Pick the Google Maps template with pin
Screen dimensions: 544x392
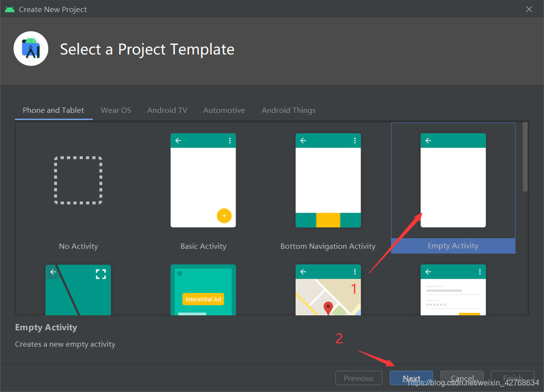click(x=328, y=290)
